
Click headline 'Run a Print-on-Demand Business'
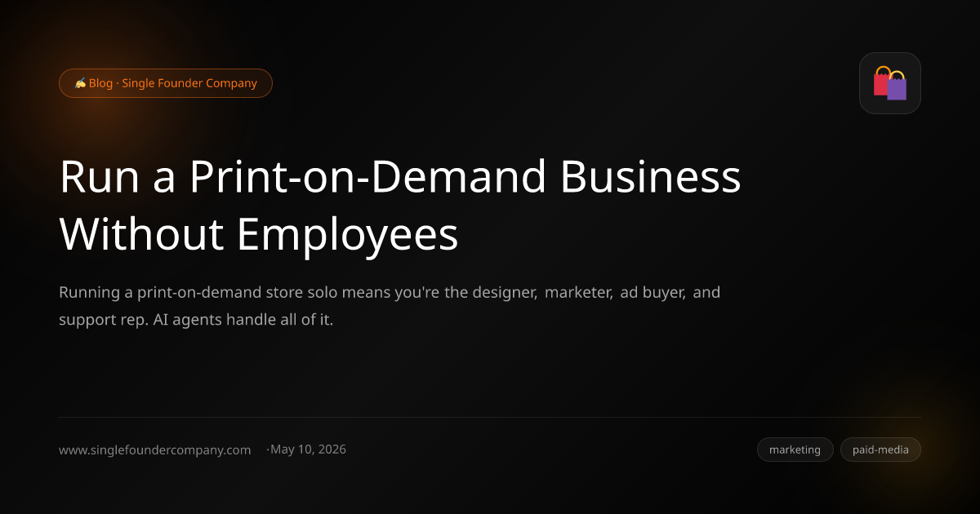pos(400,176)
